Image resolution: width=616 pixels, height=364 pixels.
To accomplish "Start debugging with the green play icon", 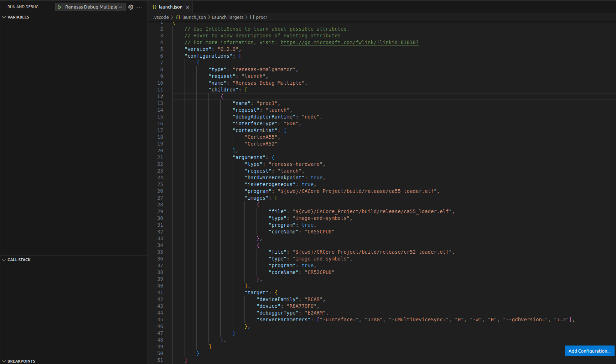I will point(59,7).
